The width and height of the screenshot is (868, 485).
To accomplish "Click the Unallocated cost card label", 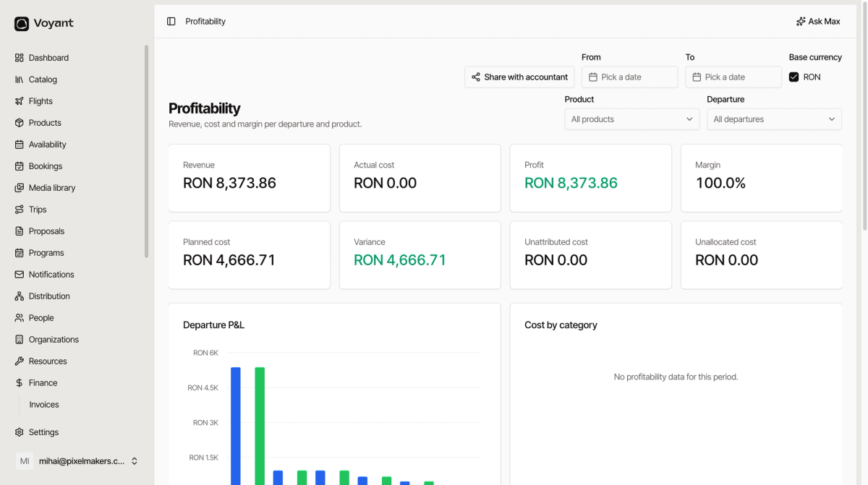I will point(726,242).
